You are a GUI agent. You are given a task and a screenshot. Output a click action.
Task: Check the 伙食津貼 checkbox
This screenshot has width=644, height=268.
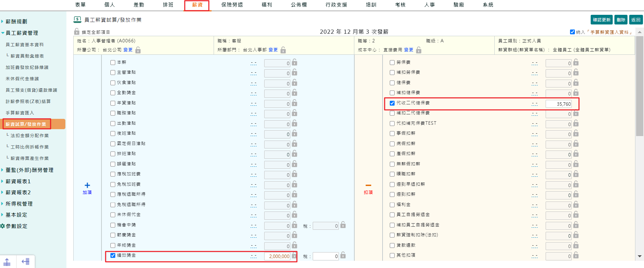pyautogui.click(x=113, y=83)
